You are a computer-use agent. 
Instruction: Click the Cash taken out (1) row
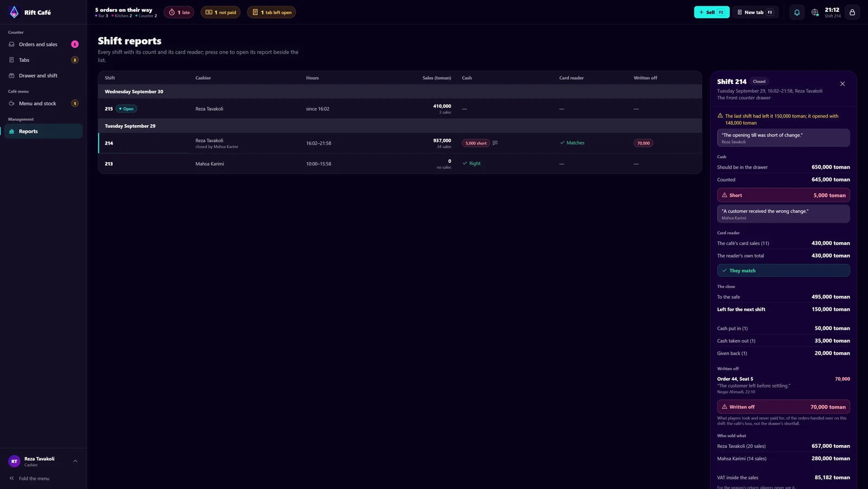click(x=783, y=341)
